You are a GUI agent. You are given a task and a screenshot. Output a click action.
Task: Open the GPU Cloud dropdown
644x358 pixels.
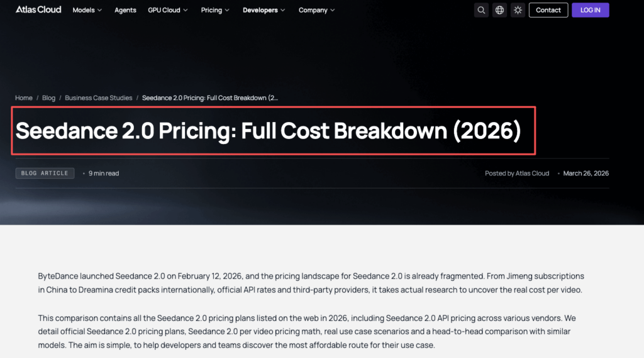tap(167, 10)
